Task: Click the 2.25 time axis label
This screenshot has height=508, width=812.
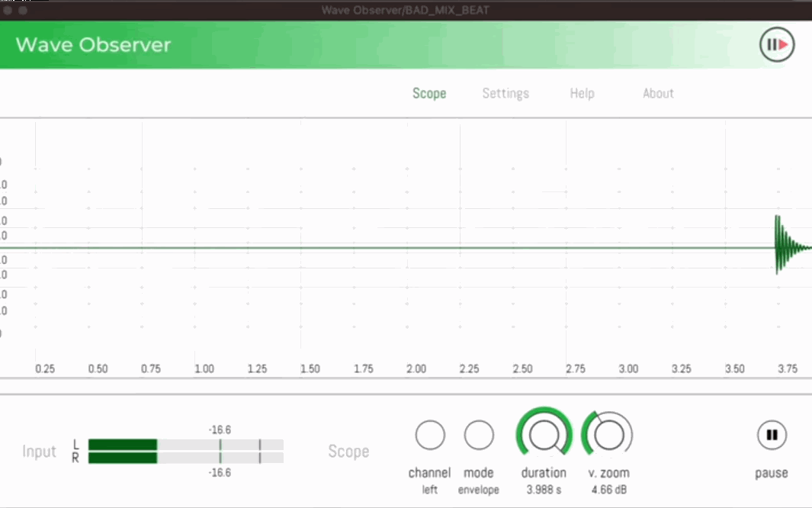Action: [x=469, y=368]
